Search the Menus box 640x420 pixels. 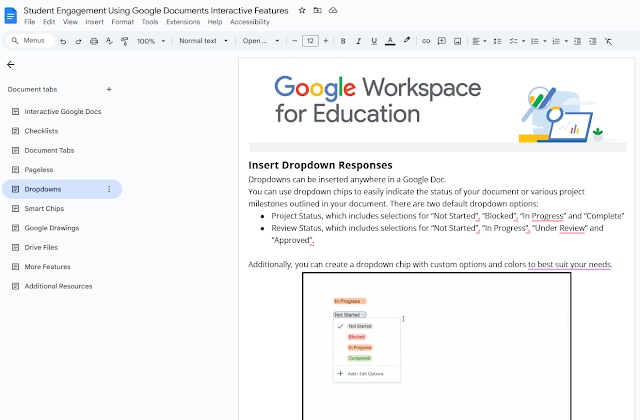click(31, 41)
